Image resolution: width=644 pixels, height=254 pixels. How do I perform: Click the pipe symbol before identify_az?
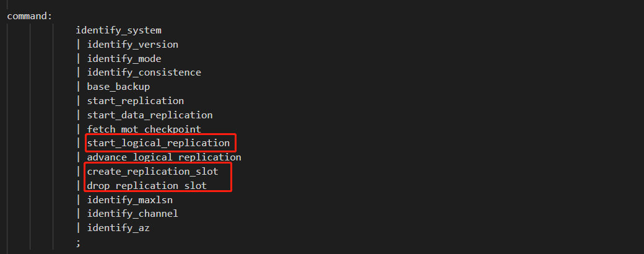click(x=78, y=228)
